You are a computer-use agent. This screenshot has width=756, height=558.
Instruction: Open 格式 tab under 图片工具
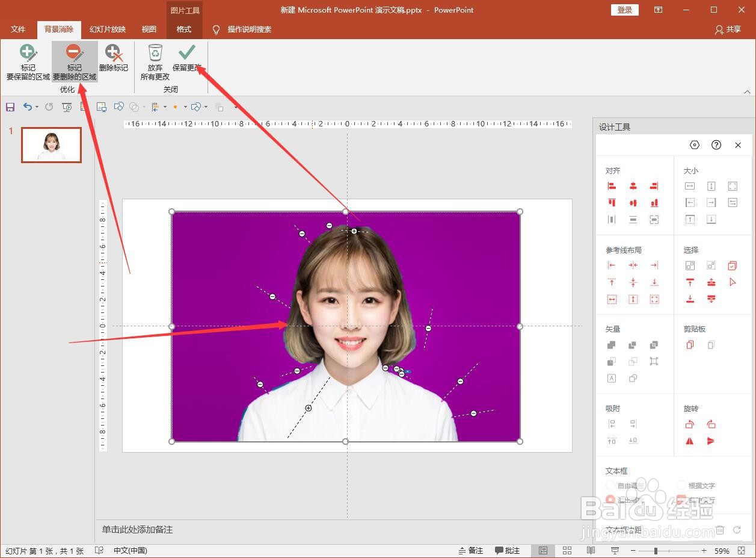point(184,29)
